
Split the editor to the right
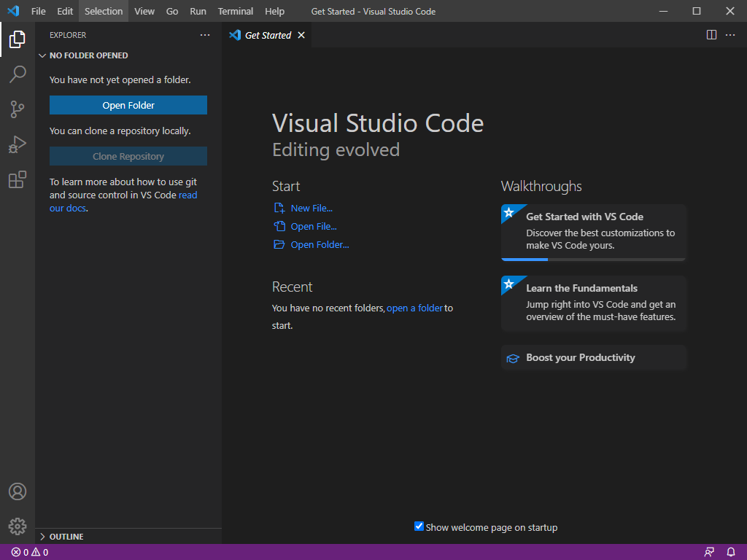tap(711, 35)
